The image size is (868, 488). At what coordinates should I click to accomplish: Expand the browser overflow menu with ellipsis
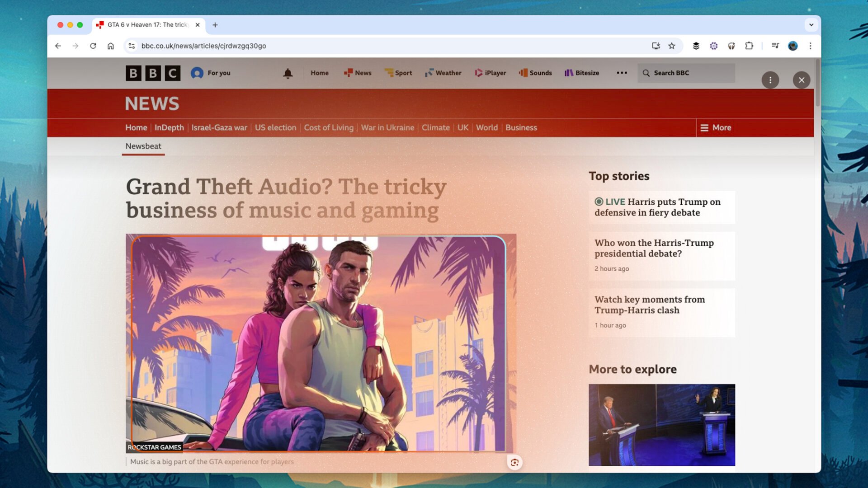[x=810, y=46]
